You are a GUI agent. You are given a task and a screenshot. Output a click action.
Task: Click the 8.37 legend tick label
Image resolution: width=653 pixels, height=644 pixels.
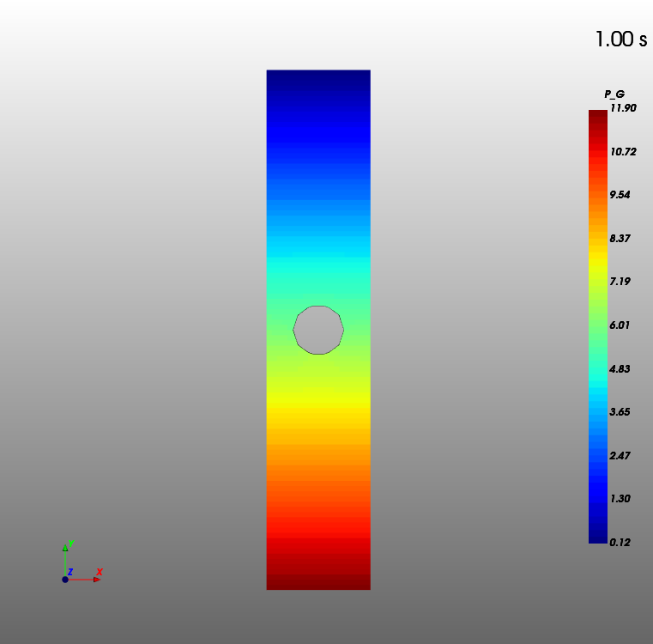[620, 238]
